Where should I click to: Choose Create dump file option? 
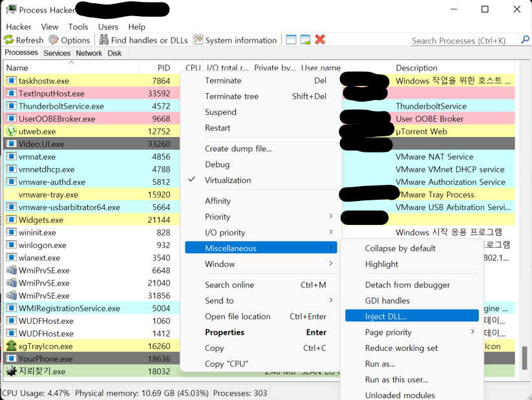coord(261,149)
